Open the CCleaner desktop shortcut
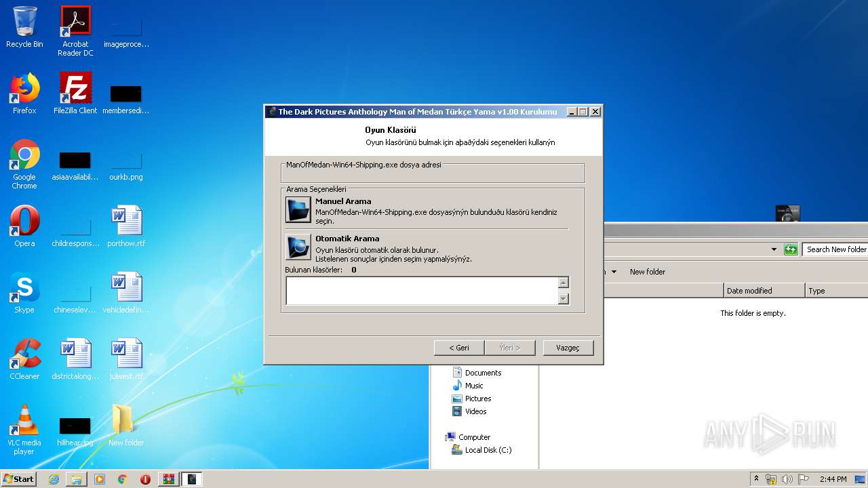868x488 pixels. pyautogui.click(x=24, y=359)
